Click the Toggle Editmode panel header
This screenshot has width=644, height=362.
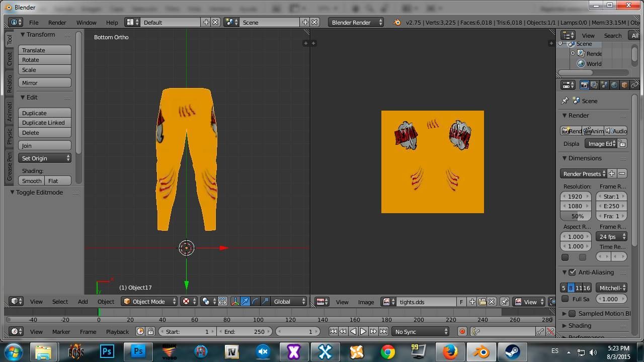click(39, 192)
